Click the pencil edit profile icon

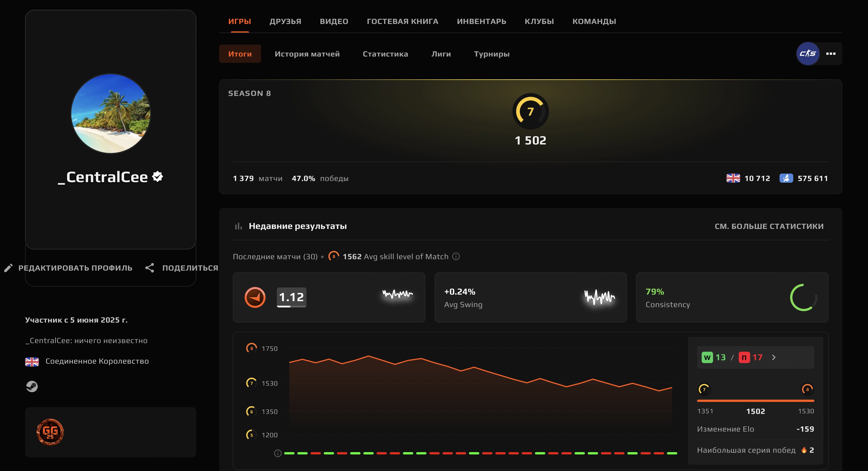point(9,268)
